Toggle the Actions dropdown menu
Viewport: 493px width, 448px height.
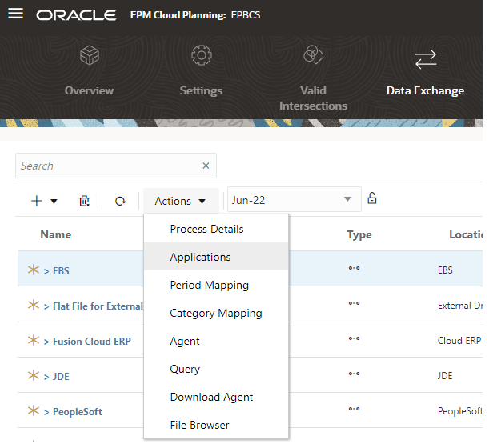181,201
